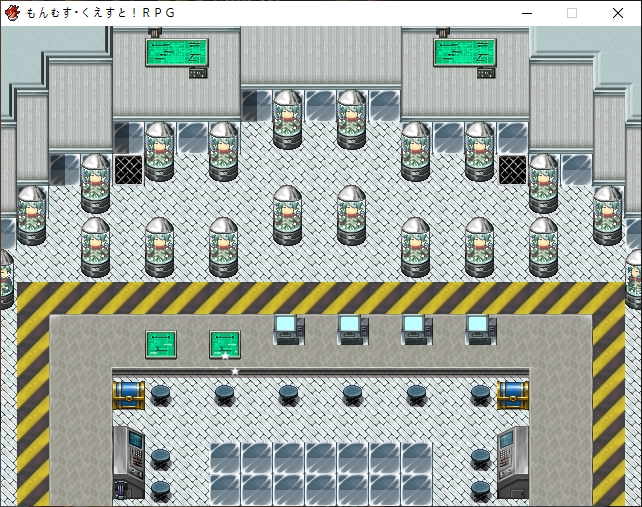642x507 pixels.
Task: Click the stool next to the right treasure chest
Action: click(481, 396)
